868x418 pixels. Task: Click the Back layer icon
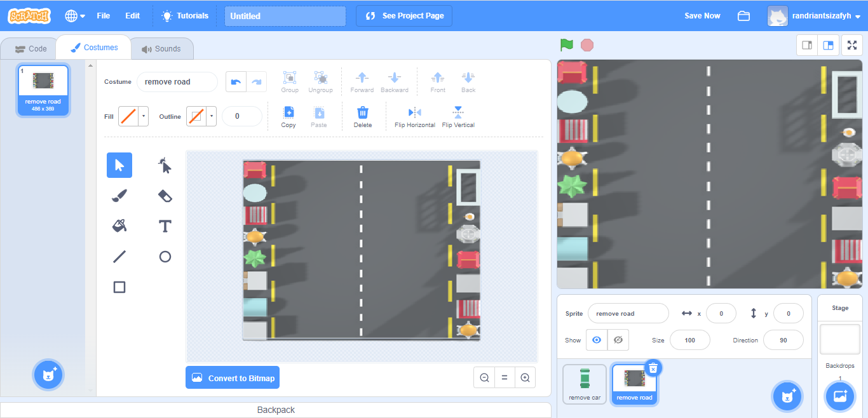(468, 81)
